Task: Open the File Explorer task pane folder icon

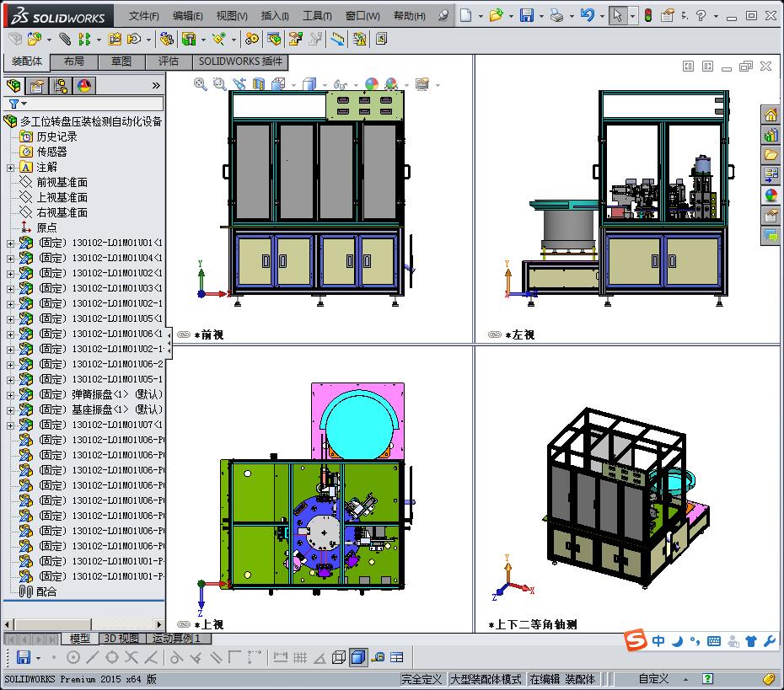Action: point(771,155)
